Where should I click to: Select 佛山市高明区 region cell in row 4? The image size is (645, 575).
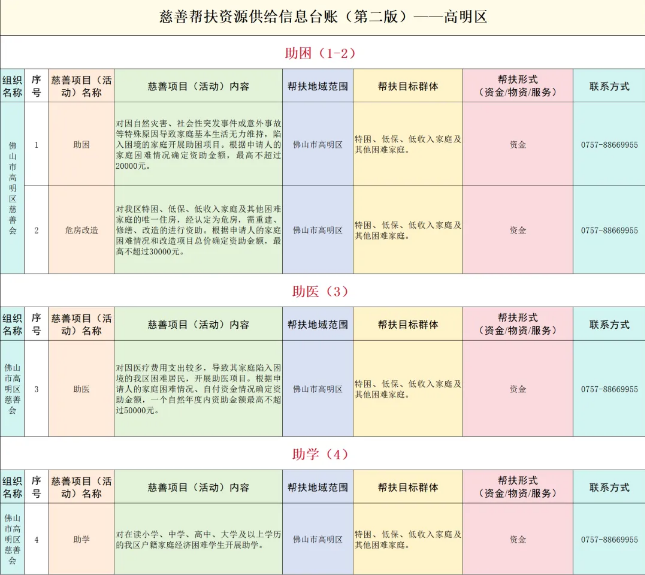(x=318, y=539)
